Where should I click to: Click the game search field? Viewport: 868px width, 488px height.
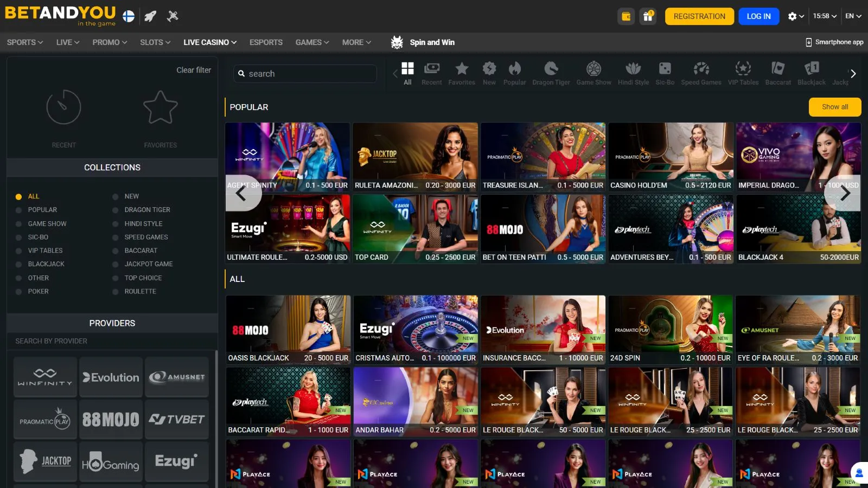click(305, 74)
